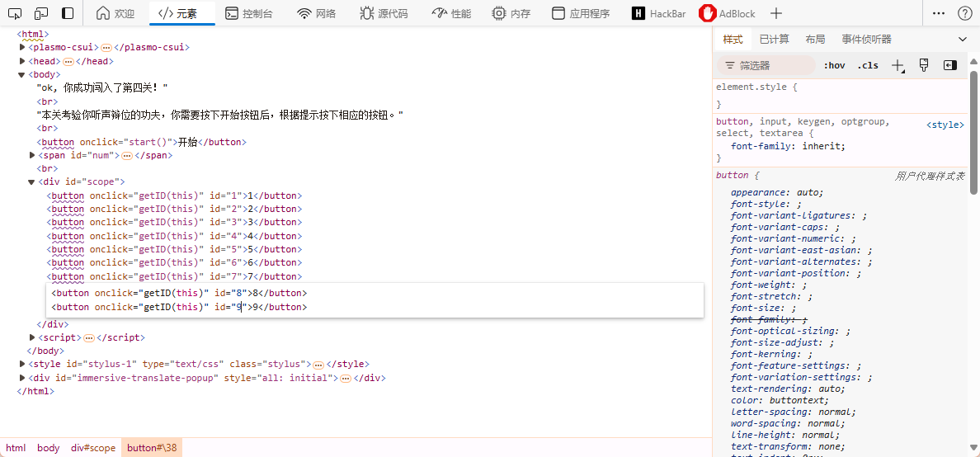This screenshot has width=980, height=457.
Task: Switch to the 控制台 (Console) tab
Action: (248, 13)
